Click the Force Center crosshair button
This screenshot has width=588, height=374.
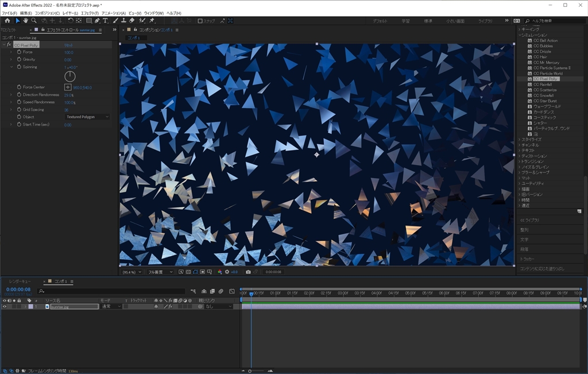[x=68, y=87]
